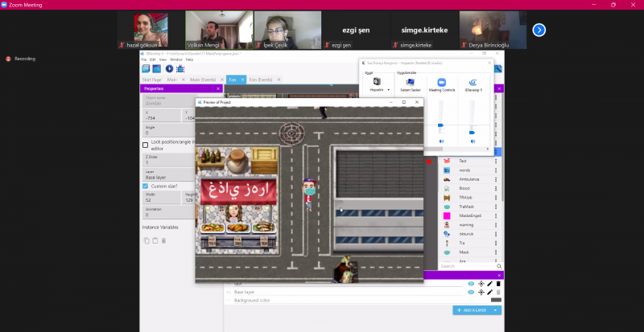
Task: Click the preview play icon in GDevelop toolbar
Action: pyautogui.click(x=169, y=69)
